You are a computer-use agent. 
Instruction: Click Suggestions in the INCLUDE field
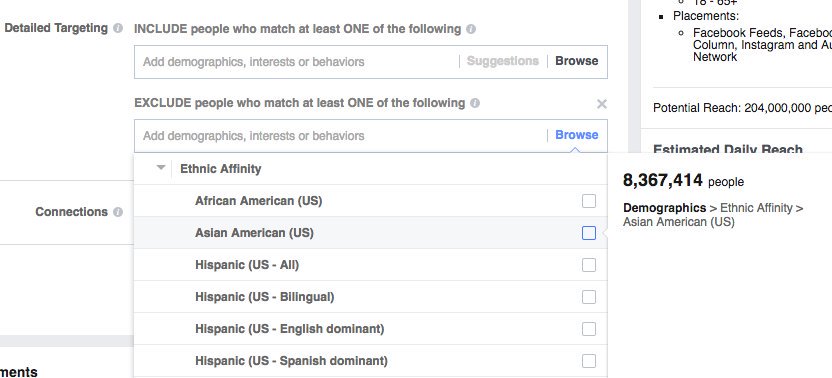click(502, 61)
